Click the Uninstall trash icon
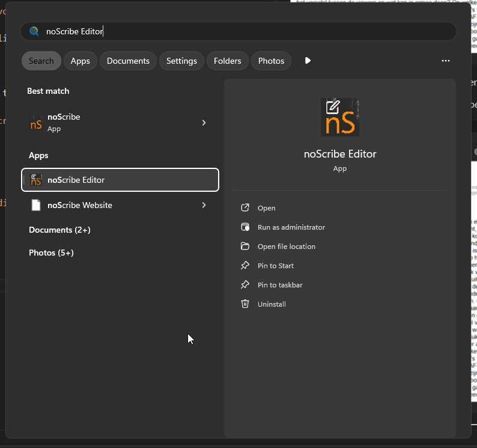This screenshot has height=448, width=477. (x=245, y=304)
